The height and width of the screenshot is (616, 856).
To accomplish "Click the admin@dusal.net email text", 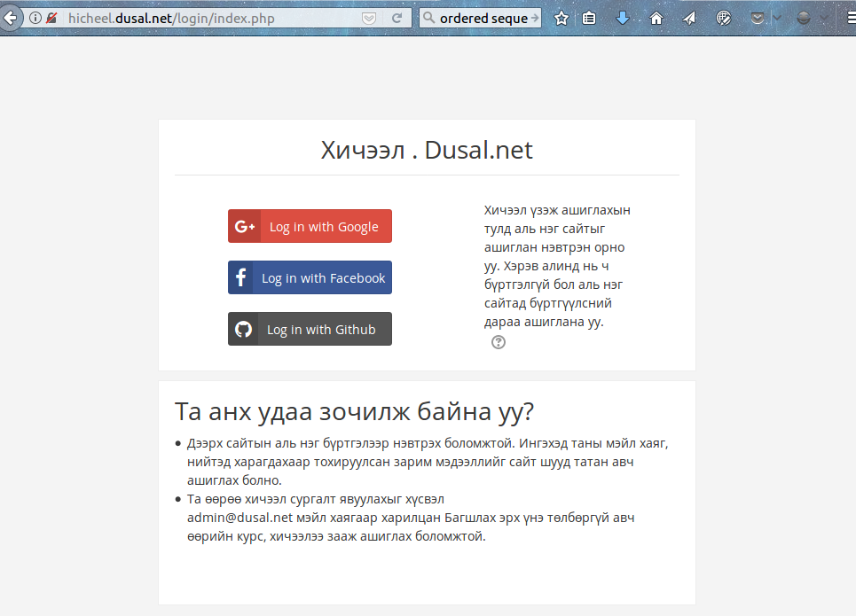I will [240, 518].
